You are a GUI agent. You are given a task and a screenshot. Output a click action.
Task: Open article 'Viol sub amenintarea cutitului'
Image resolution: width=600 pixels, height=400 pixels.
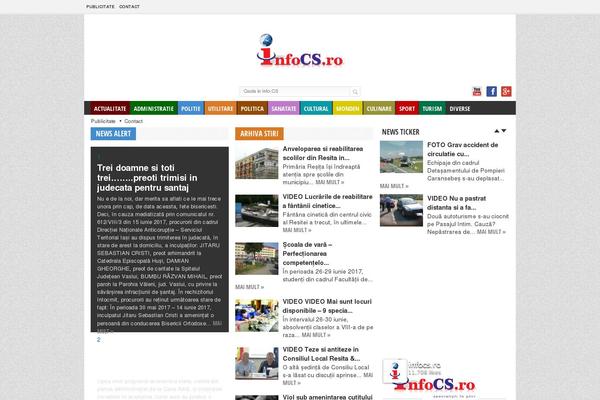(327, 397)
